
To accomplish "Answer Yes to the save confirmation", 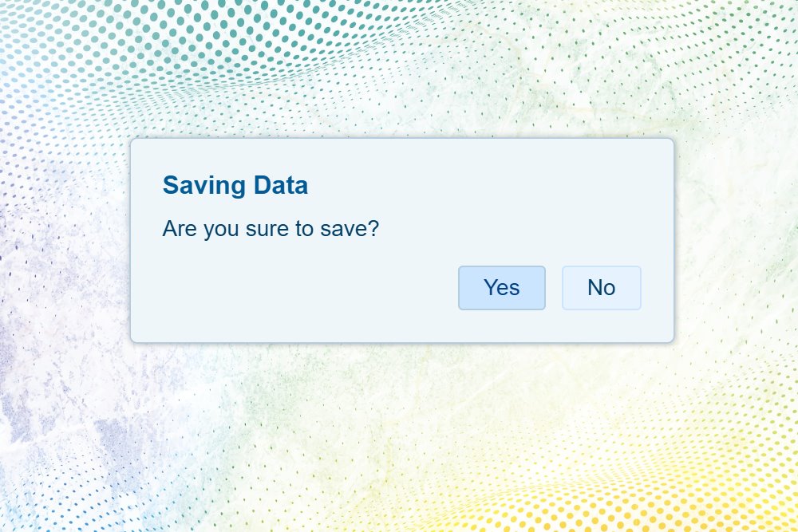I will point(501,287).
